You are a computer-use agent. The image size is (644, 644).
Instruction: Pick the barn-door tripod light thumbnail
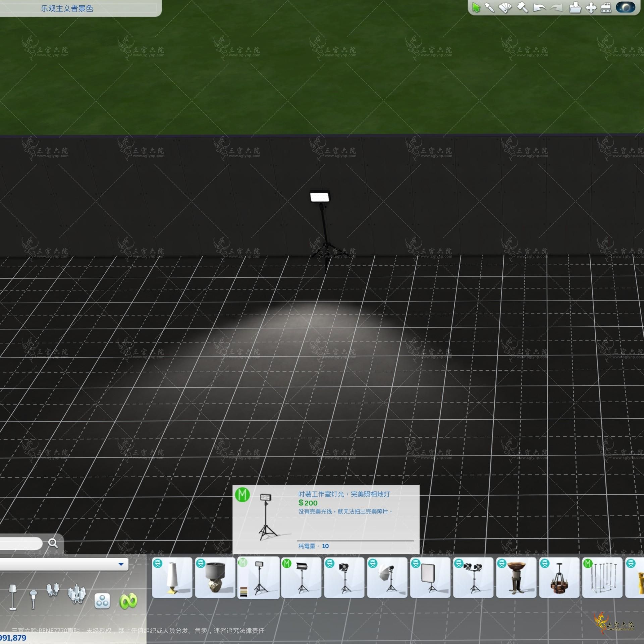click(x=301, y=578)
